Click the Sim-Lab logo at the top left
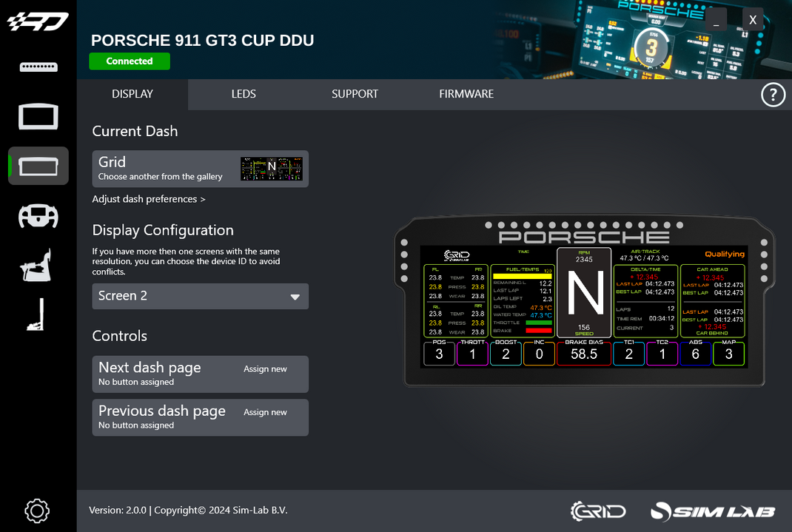 [38, 20]
